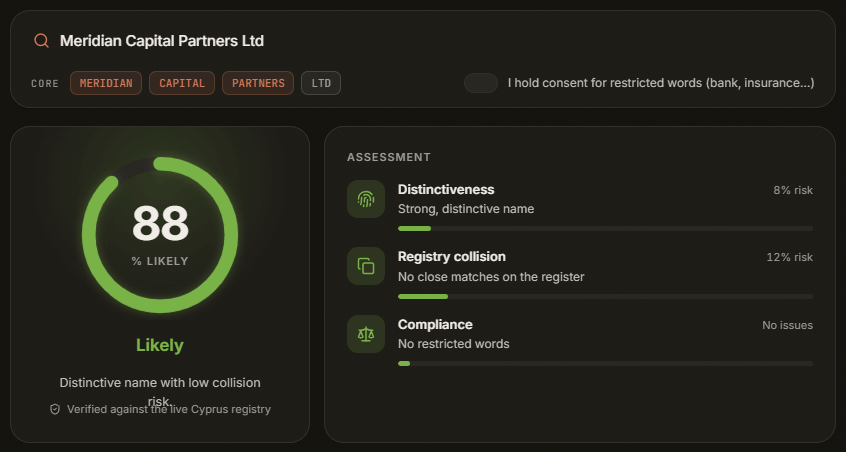Click the '8% risk' value
The height and width of the screenshot is (452, 846).
[x=793, y=190]
